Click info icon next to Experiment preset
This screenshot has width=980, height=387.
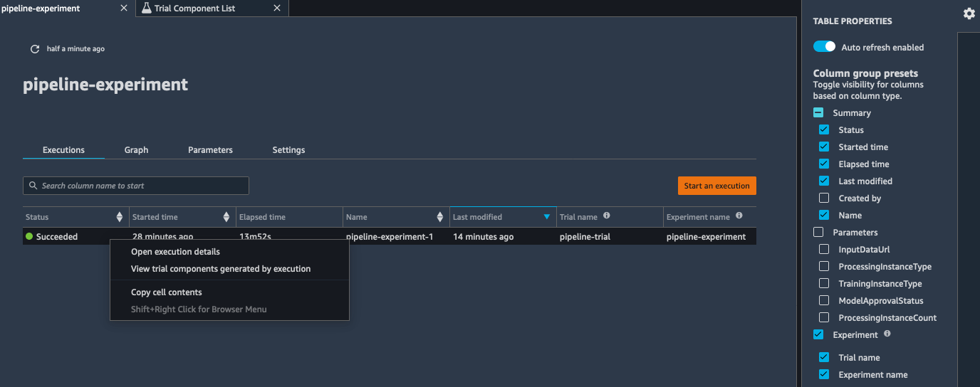tap(887, 334)
